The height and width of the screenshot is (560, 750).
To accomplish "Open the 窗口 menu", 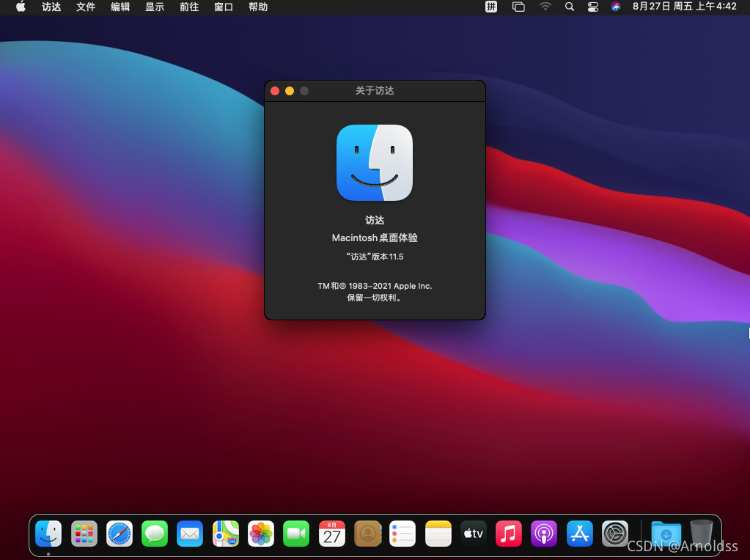I will (224, 7).
